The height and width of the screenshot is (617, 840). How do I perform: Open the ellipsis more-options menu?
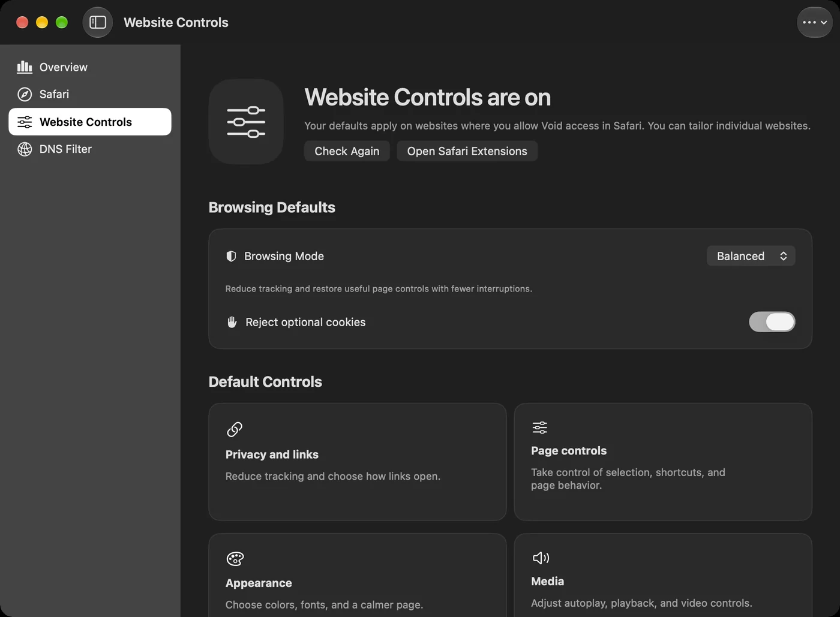point(815,22)
